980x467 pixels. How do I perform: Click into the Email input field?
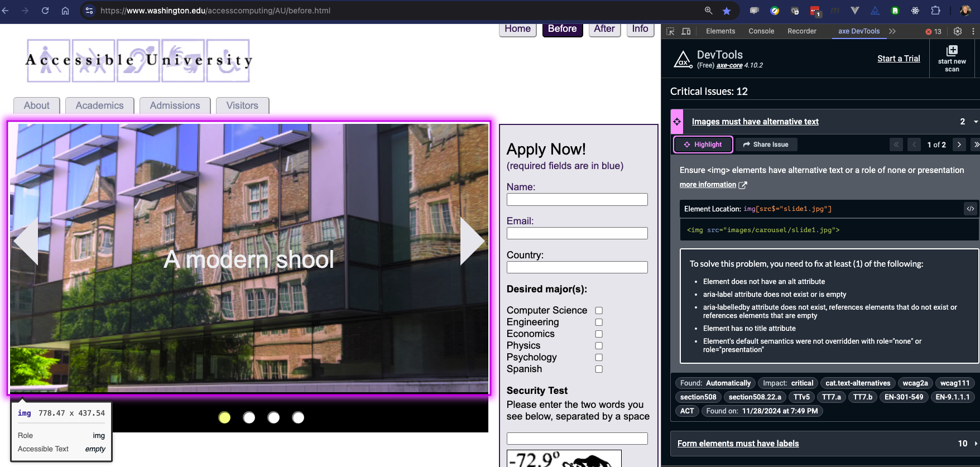tap(577, 234)
